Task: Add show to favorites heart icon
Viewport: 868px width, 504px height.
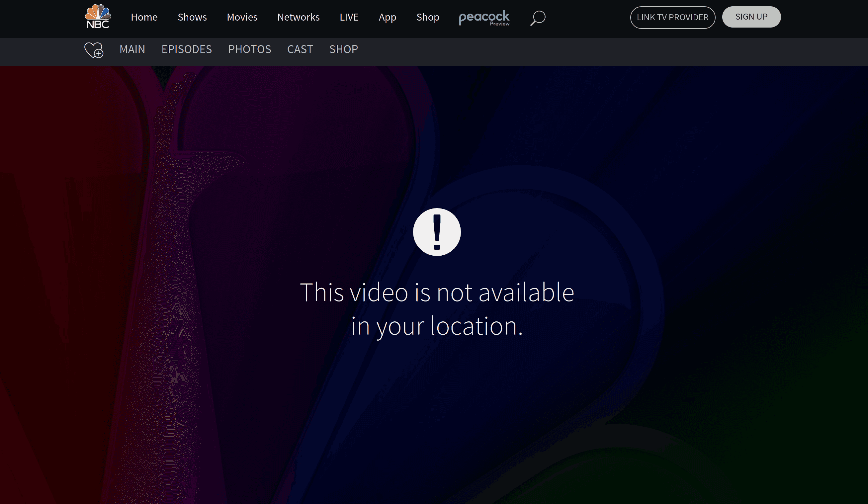Action: 94,50
